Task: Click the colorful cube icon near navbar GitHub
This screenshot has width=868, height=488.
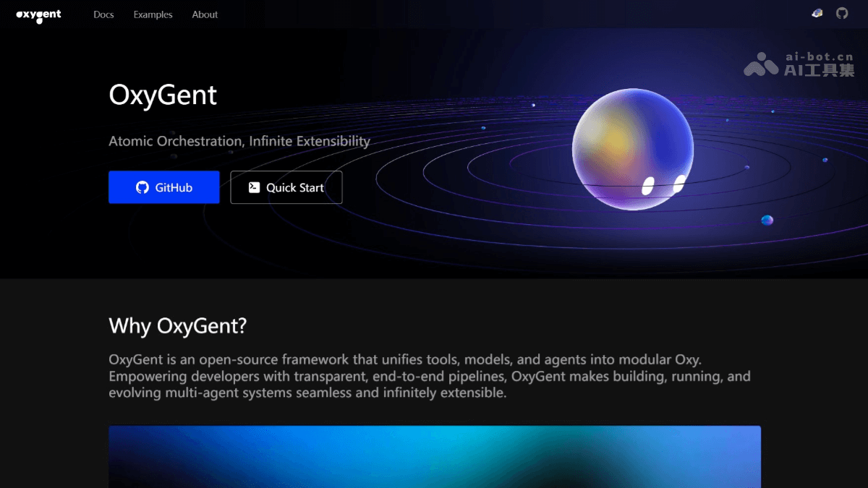Action: [817, 13]
